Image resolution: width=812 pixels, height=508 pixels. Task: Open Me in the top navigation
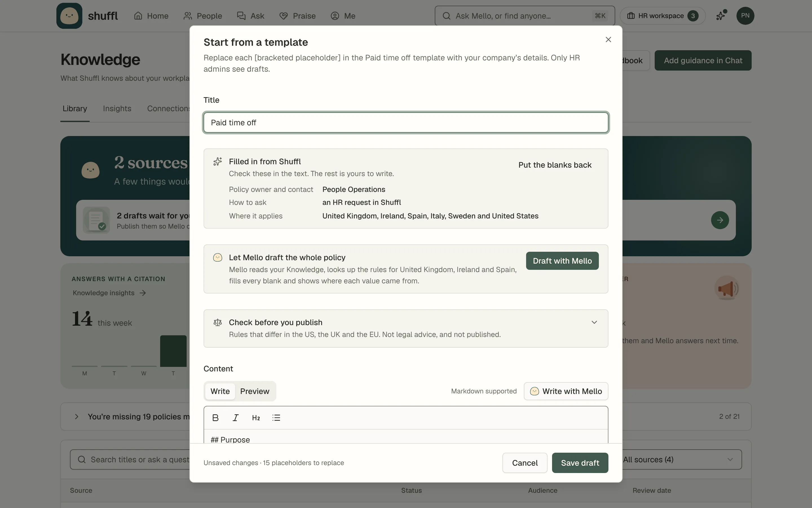tap(343, 16)
